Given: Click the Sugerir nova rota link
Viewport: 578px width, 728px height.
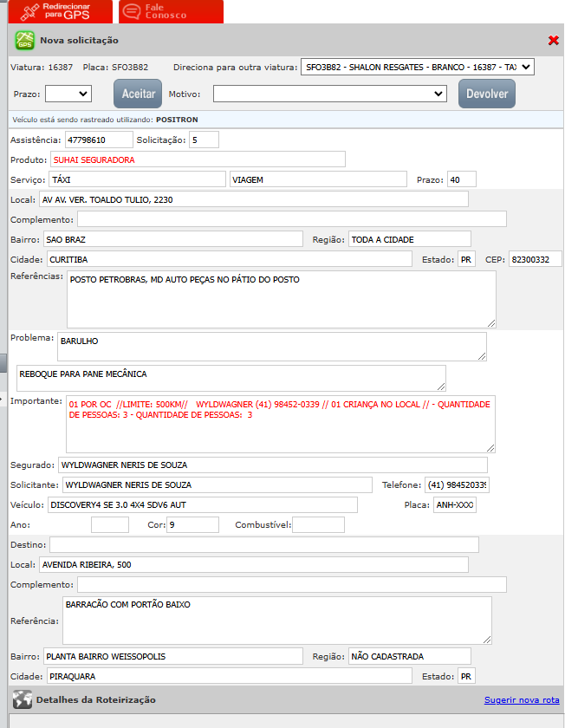Looking at the screenshot, I should (x=522, y=700).
